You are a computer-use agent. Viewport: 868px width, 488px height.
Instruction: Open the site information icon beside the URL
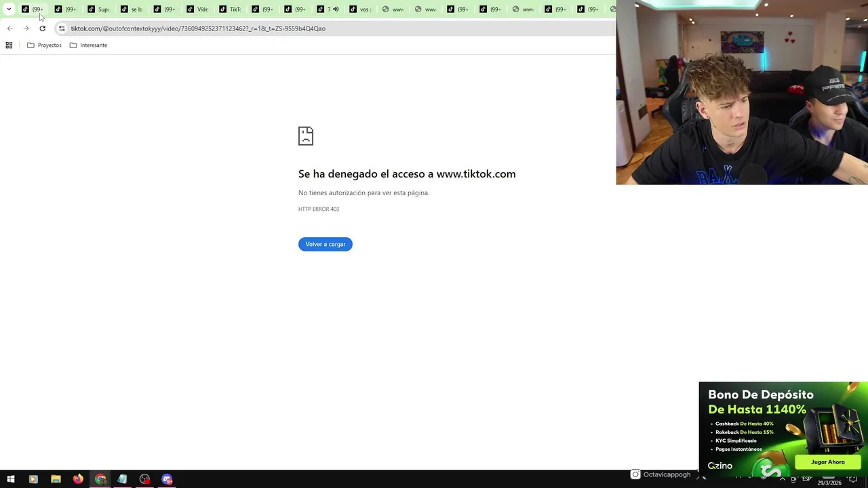[62, 28]
